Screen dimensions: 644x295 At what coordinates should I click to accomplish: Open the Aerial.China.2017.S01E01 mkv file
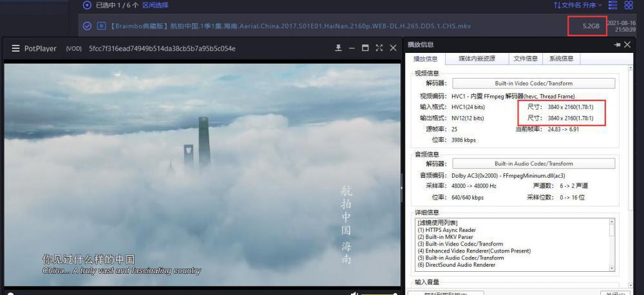(x=290, y=26)
